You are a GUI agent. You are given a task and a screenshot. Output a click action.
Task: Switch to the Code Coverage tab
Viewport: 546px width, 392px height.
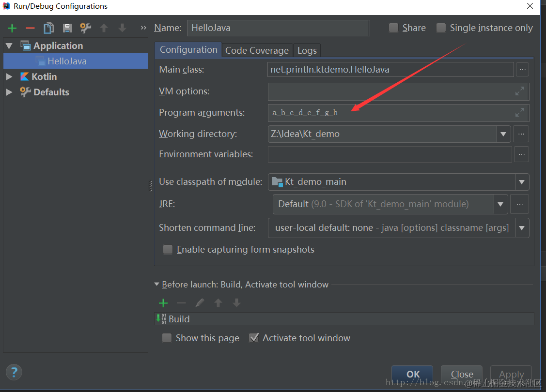257,50
